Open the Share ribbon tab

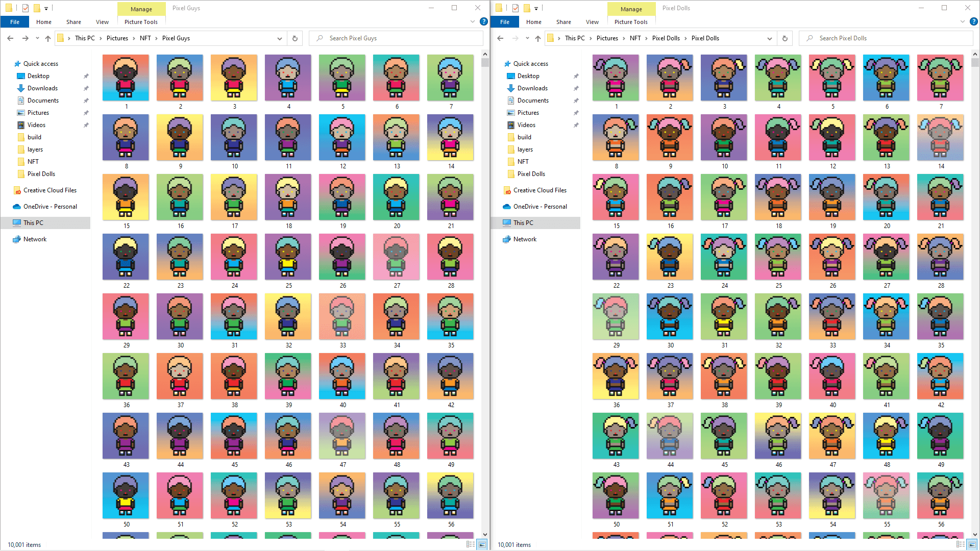point(73,21)
